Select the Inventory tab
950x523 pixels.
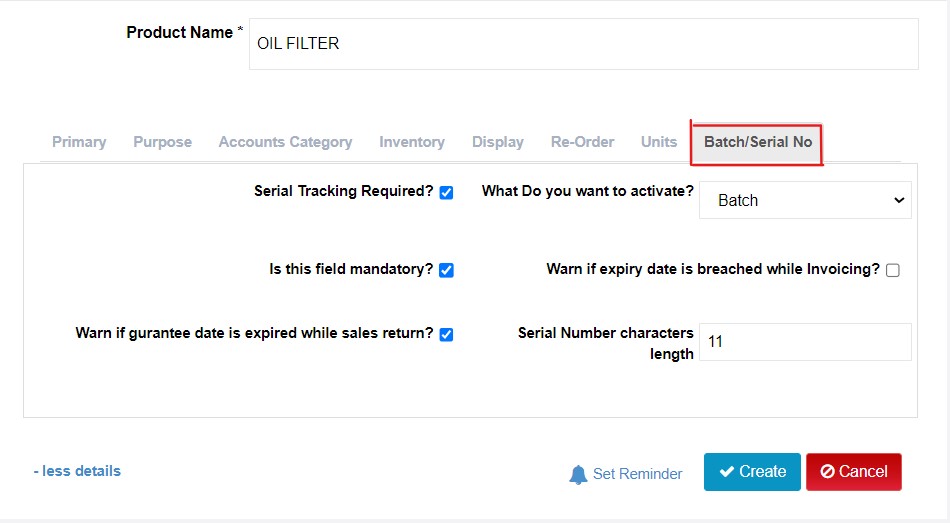tap(412, 142)
